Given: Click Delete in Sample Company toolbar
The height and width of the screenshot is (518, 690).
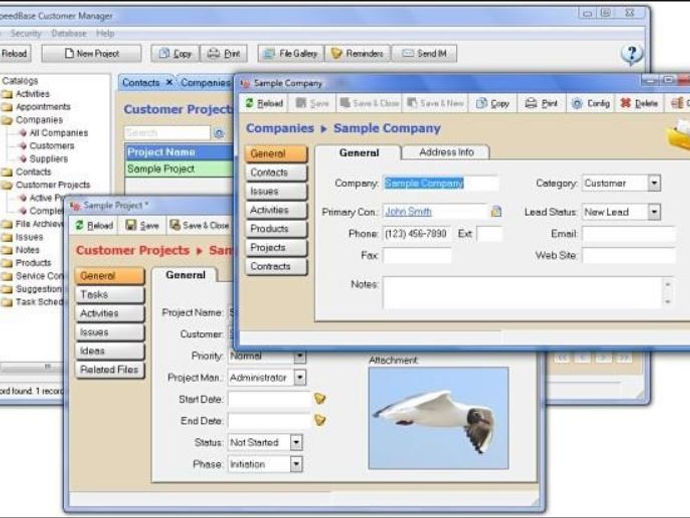Looking at the screenshot, I should (639, 103).
